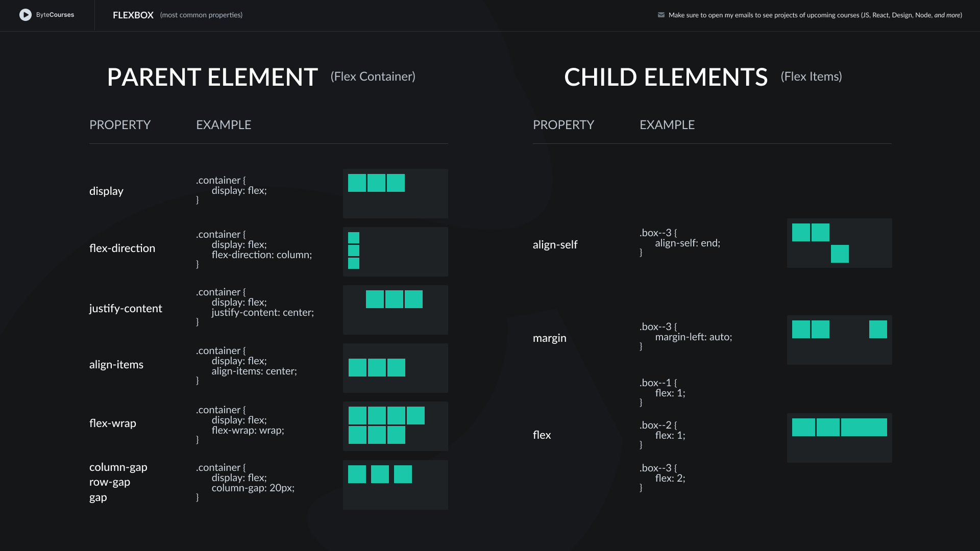Click the display flex example diagram
This screenshot has width=980, height=551.
point(396,193)
